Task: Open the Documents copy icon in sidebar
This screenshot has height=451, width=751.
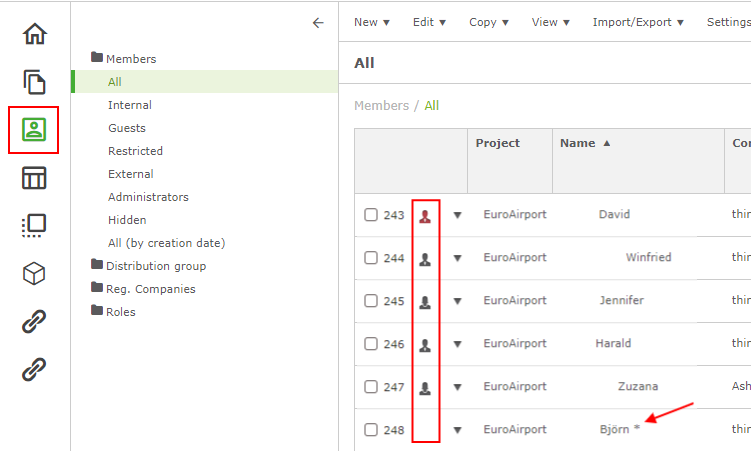Action: pos(34,82)
